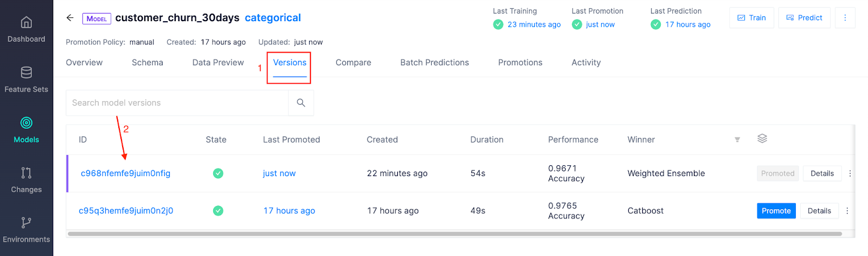Open Dashboard from the sidebar
The image size is (868, 256).
point(26,29)
